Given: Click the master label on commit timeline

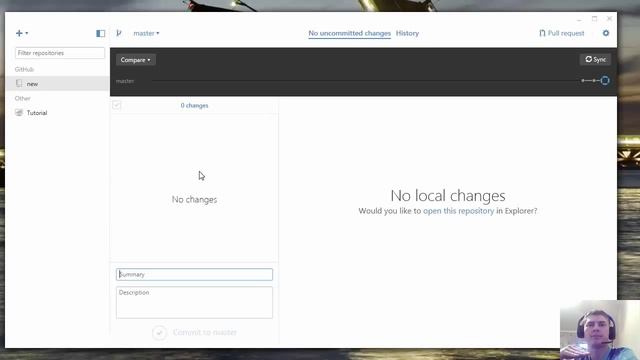Looking at the screenshot, I should coord(125,81).
